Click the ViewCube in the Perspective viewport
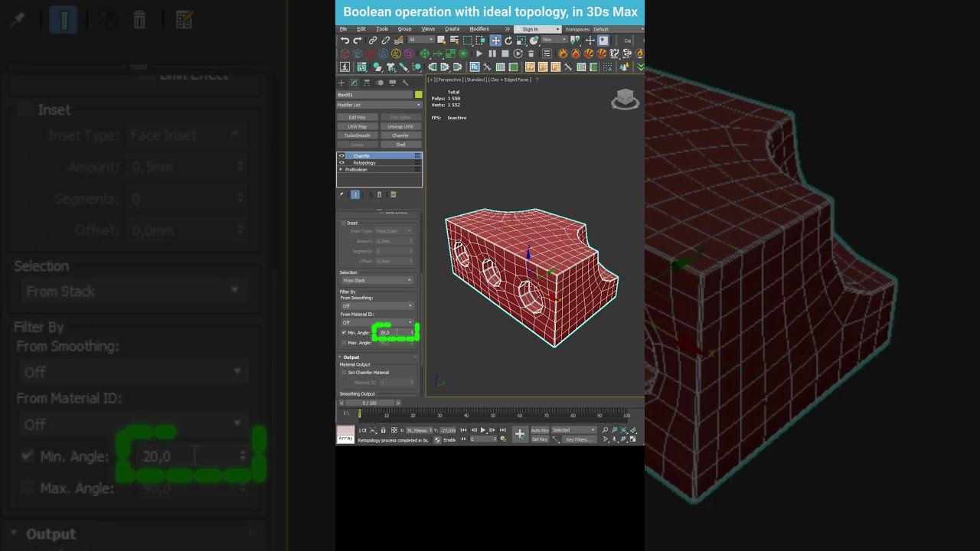 tap(625, 99)
